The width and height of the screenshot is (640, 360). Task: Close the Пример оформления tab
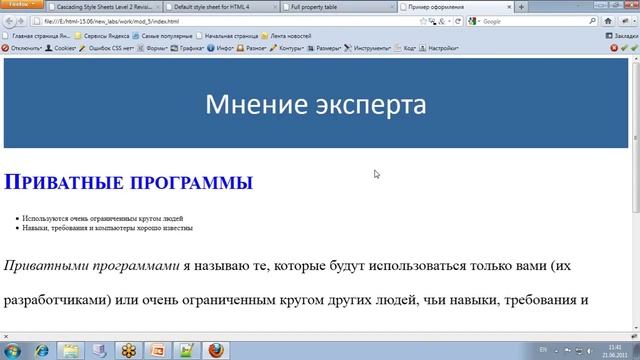point(509,7)
